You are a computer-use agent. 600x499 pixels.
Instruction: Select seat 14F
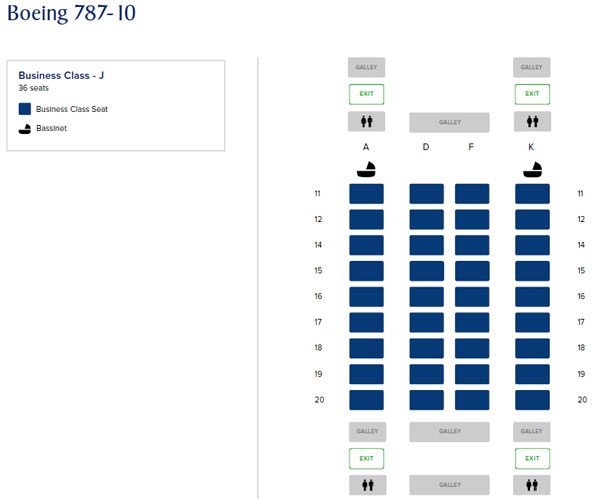[472, 245]
